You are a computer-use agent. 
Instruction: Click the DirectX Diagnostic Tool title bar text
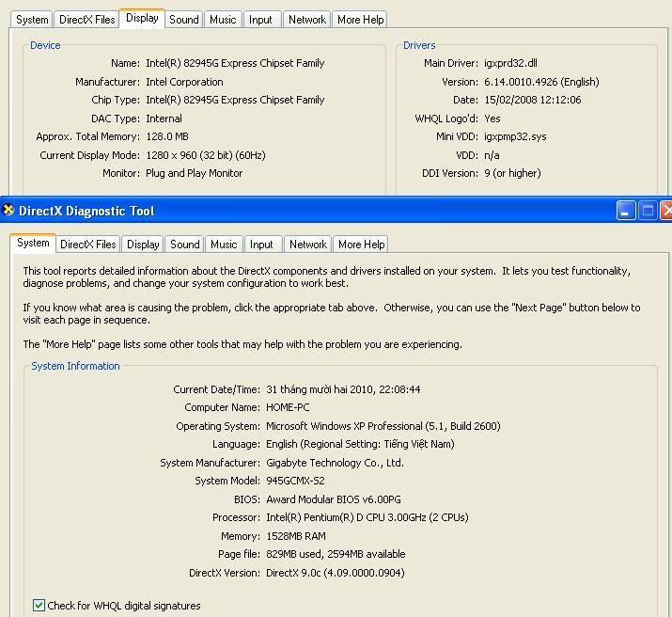[86, 211]
